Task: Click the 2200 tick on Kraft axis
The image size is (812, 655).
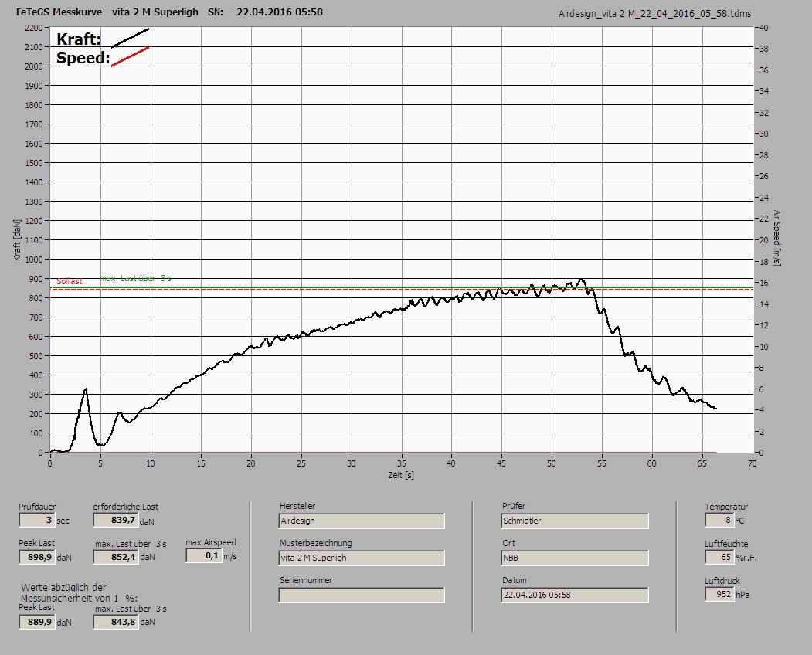Action: click(34, 28)
